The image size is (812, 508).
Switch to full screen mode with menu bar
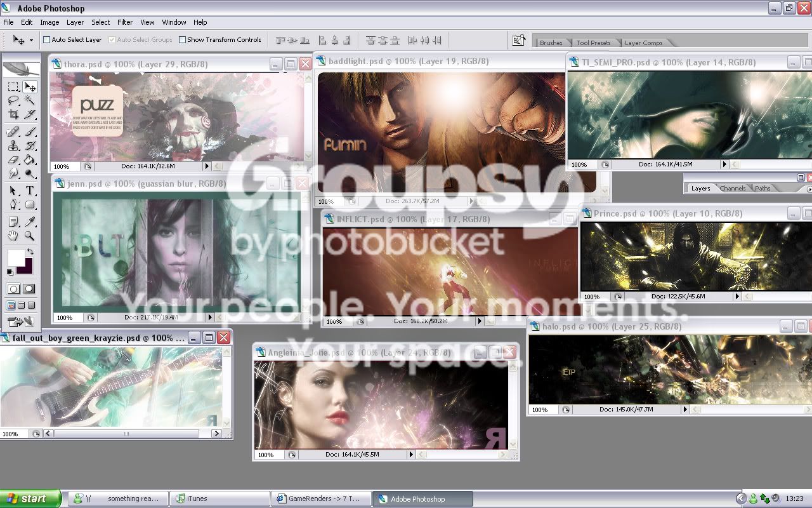click(x=22, y=305)
